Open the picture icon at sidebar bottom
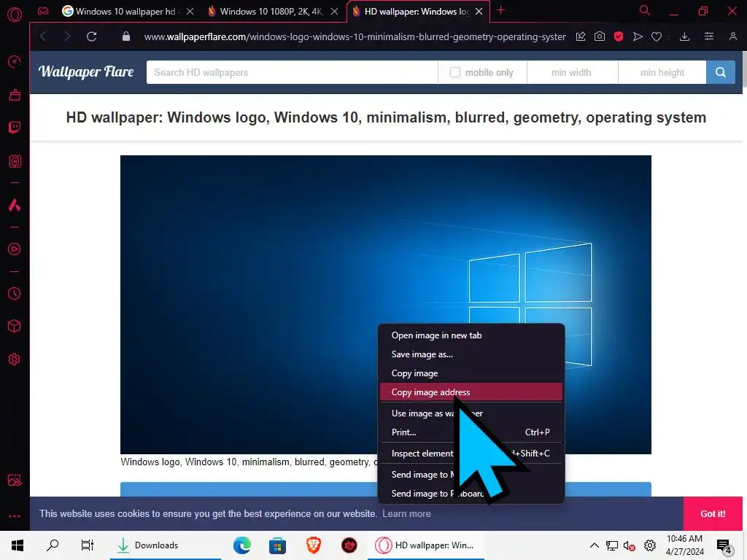747x560 pixels. tap(15, 480)
